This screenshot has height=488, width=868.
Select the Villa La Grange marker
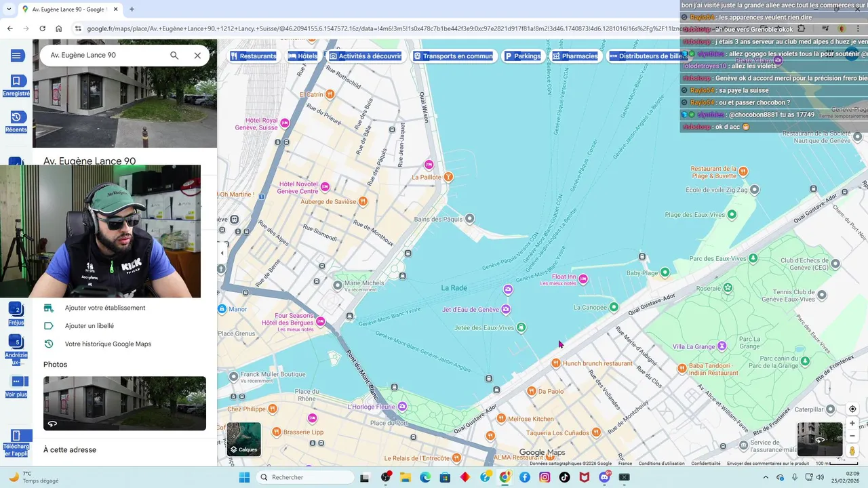tap(722, 346)
